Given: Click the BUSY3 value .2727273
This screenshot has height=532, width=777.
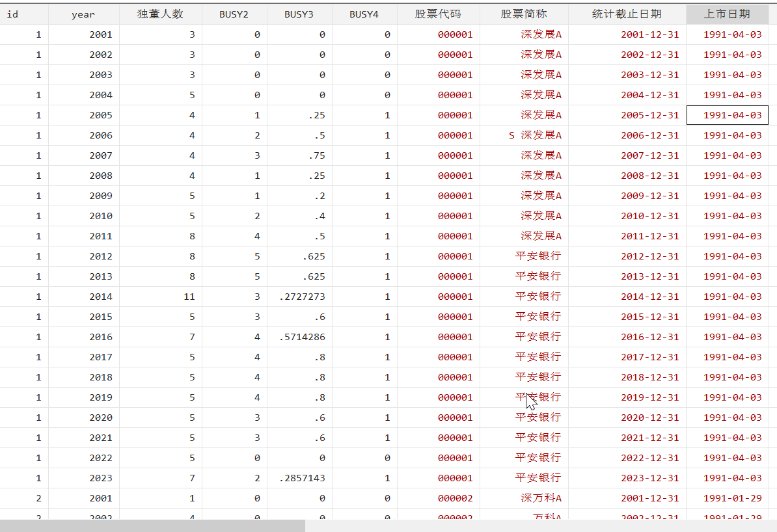Looking at the screenshot, I should pyautogui.click(x=299, y=297).
